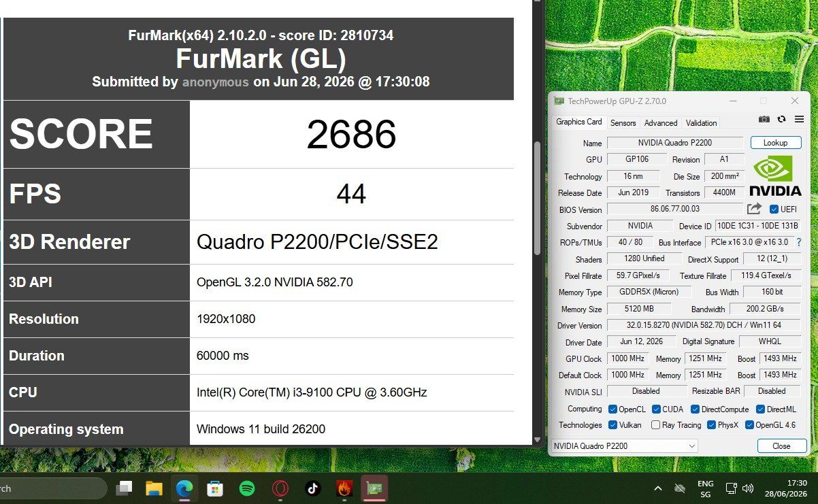The height and width of the screenshot is (504, 818).
Task: Click the NVIDIA logo in GPU-Z
Action: (775, 176)
